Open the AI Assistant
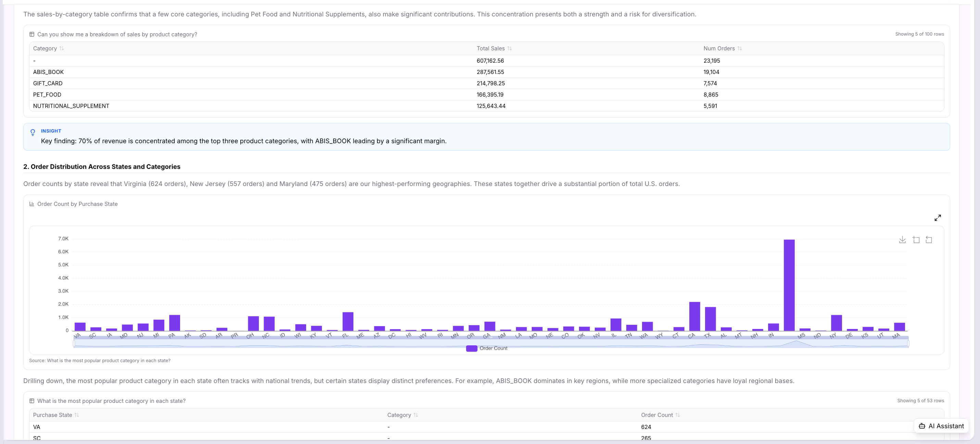980x444 pixels. [x=941, y=426]
